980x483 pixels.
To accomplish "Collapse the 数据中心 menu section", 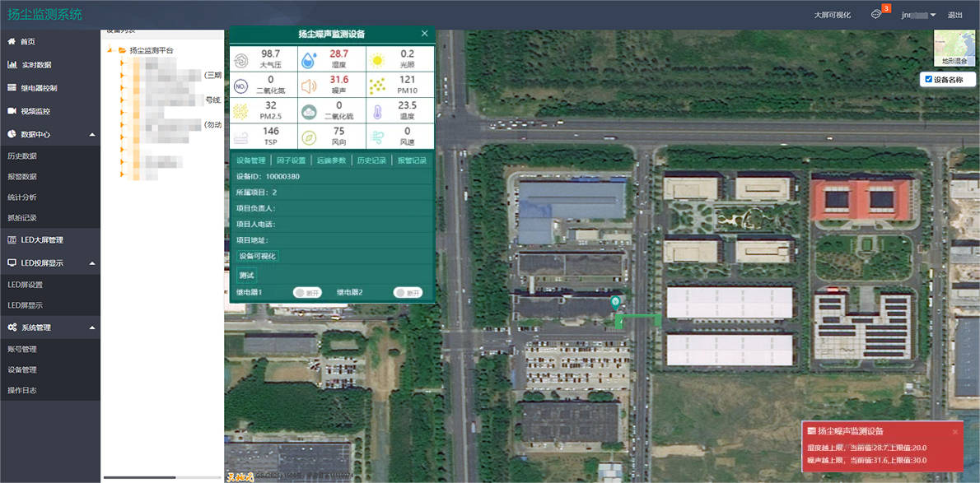I will point(91,134).
